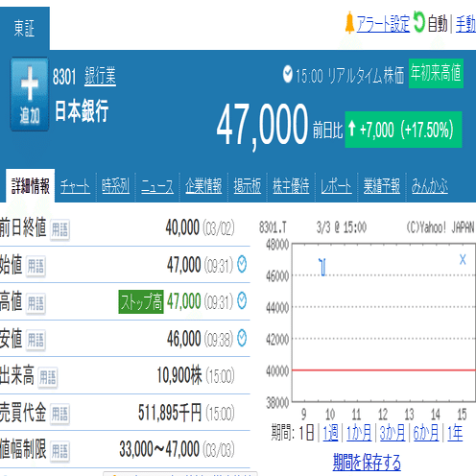
Task: Click the current price 47,000
Action: (x=262, y=126)
